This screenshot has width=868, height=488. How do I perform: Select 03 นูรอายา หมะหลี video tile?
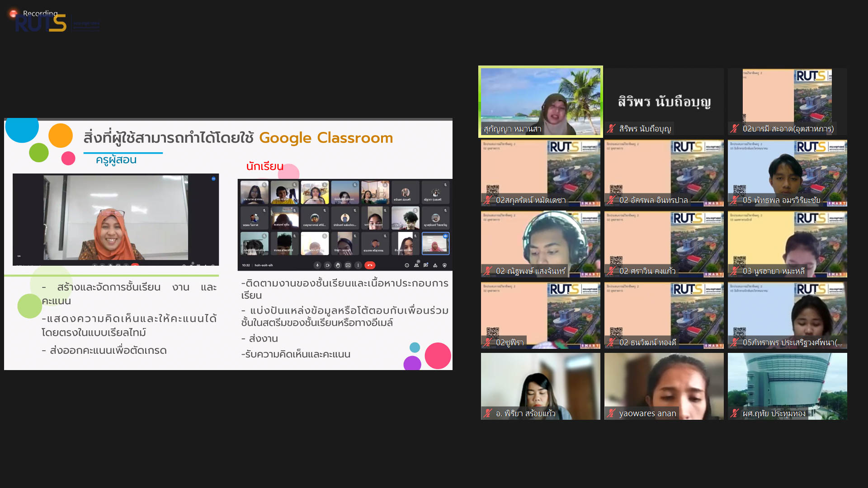tap(788, 244)
